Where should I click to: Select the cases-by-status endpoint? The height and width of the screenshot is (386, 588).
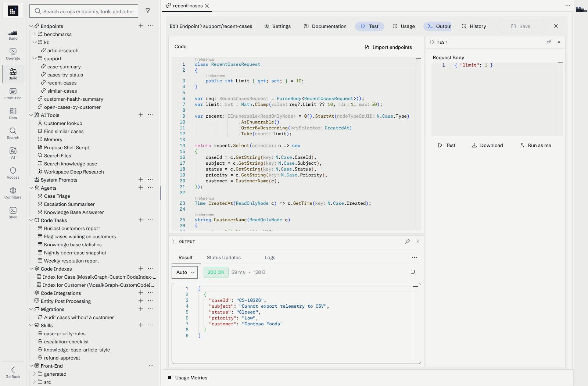click(65, 75)
